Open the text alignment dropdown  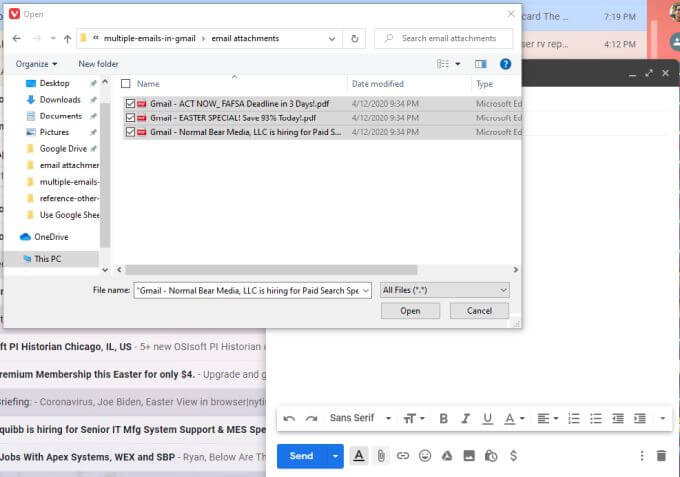point(548,418)
